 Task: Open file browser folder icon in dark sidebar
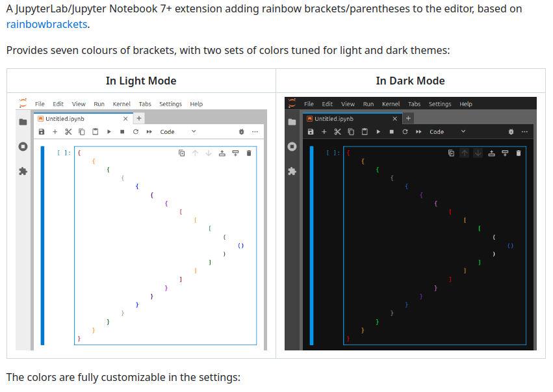pos(292,122)
